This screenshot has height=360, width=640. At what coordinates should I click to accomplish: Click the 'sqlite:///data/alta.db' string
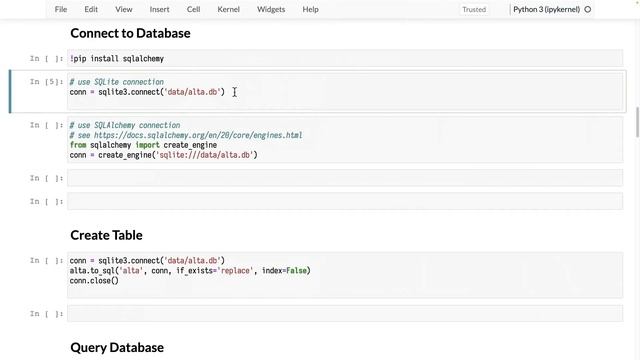coord(204,155)
